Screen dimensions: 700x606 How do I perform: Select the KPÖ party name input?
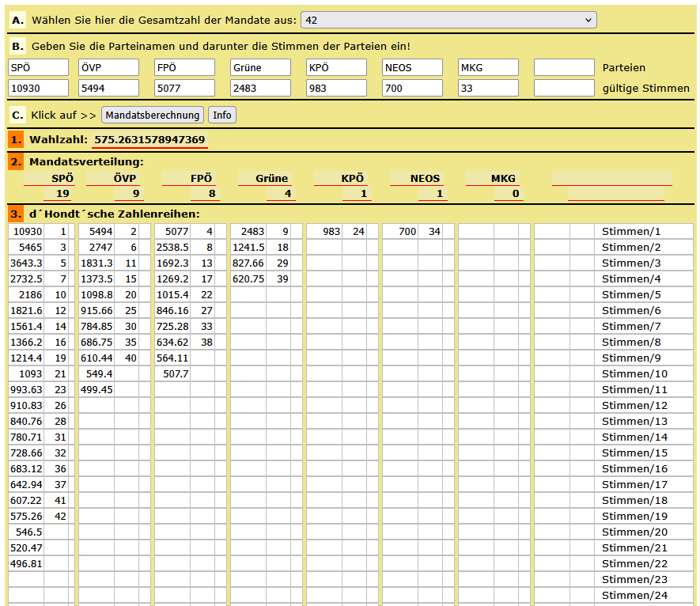(336, 68)
